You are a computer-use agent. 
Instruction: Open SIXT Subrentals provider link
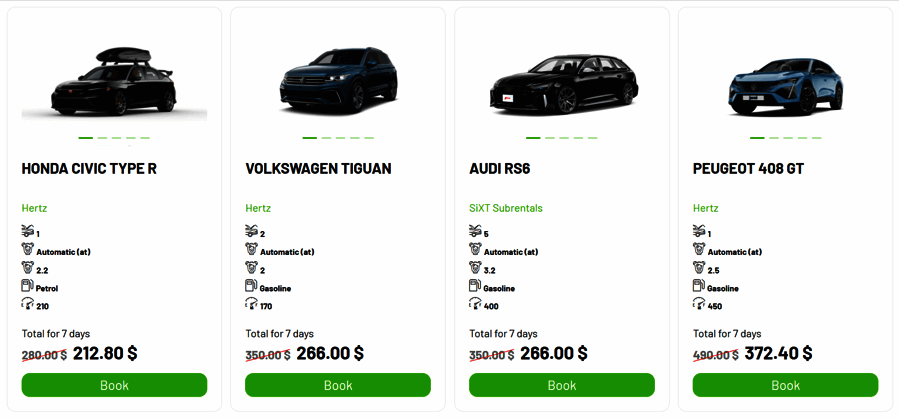point(505,208)
